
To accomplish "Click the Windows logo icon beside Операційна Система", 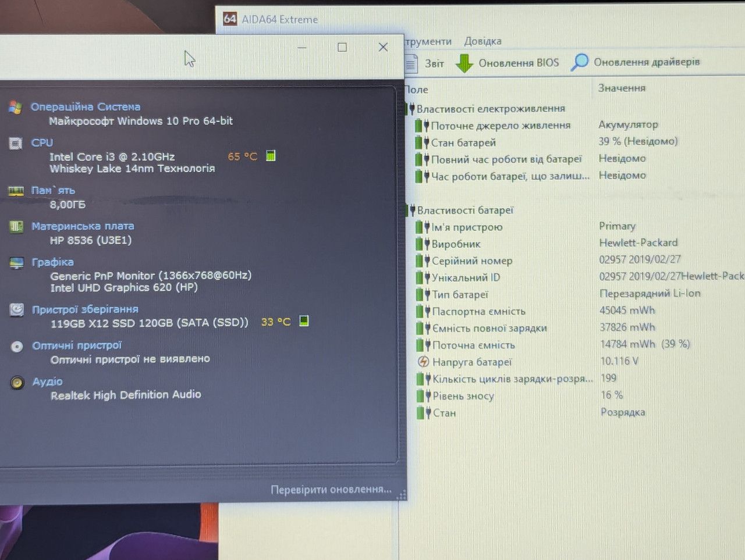I will (15, 108).
